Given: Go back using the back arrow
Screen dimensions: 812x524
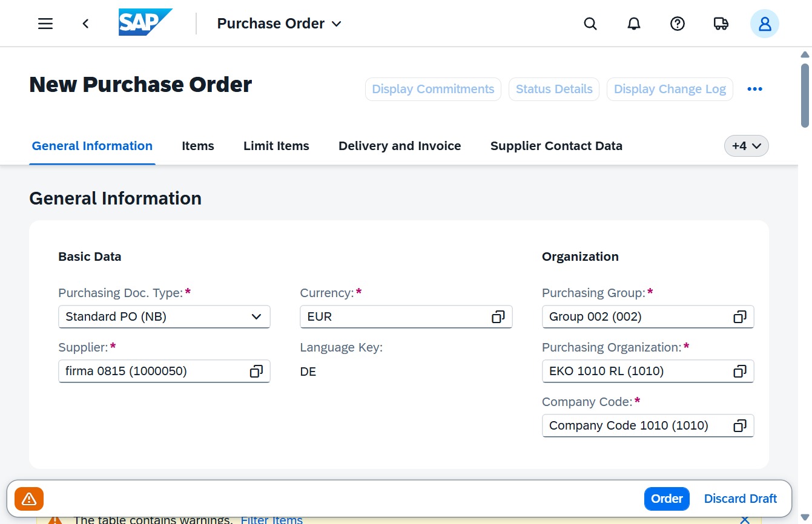Looking at the screenshot, I should (86, 24).
